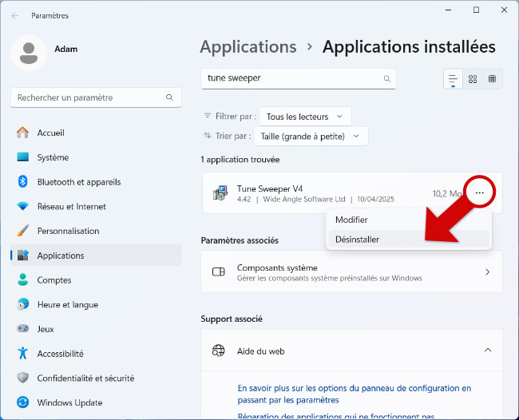Go to Bluetooth et appareils

96,182
